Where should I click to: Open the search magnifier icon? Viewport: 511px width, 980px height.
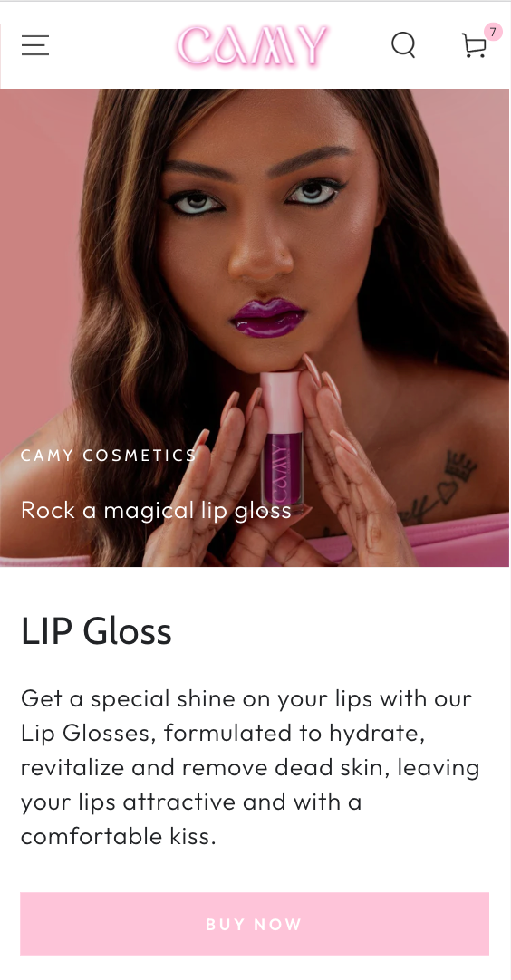click(403, 45)
